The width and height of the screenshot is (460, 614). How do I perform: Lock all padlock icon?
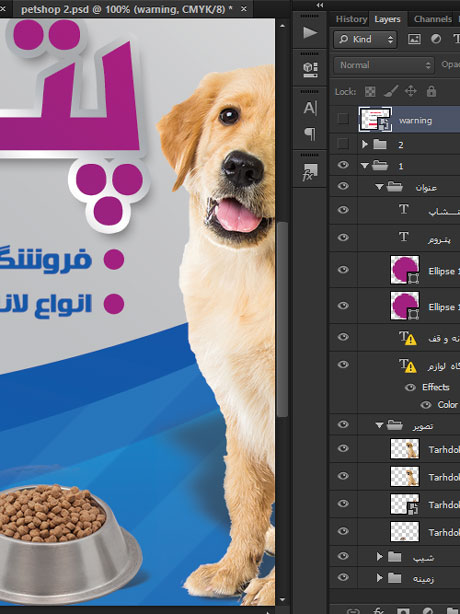point(431,91)
